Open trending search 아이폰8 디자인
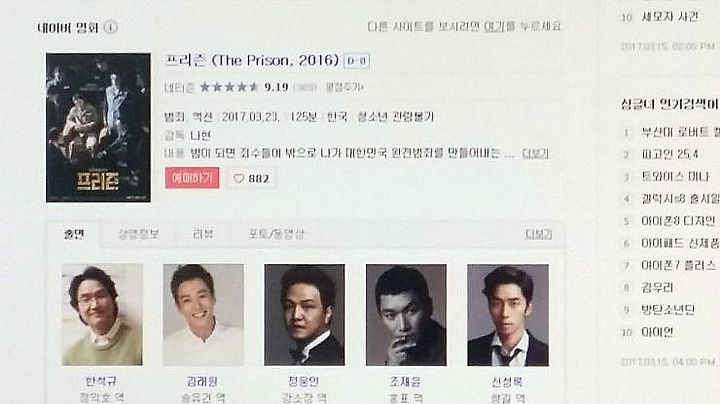720x404 pixels. tap(678, 221)
